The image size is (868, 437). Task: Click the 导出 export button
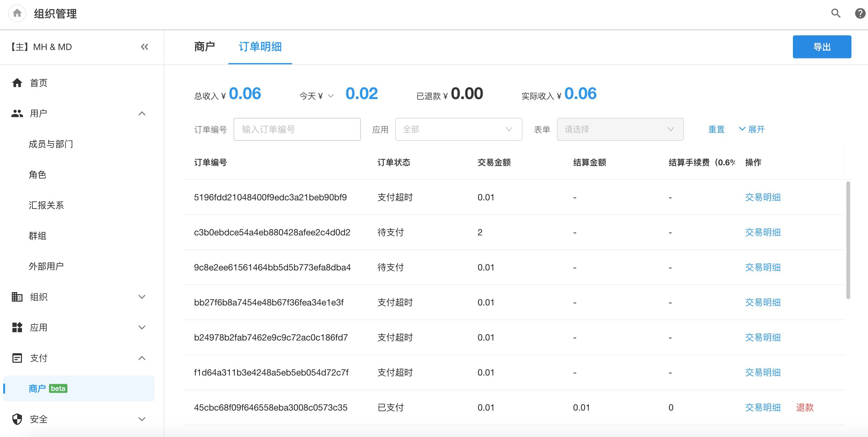[x=822, y=47]
